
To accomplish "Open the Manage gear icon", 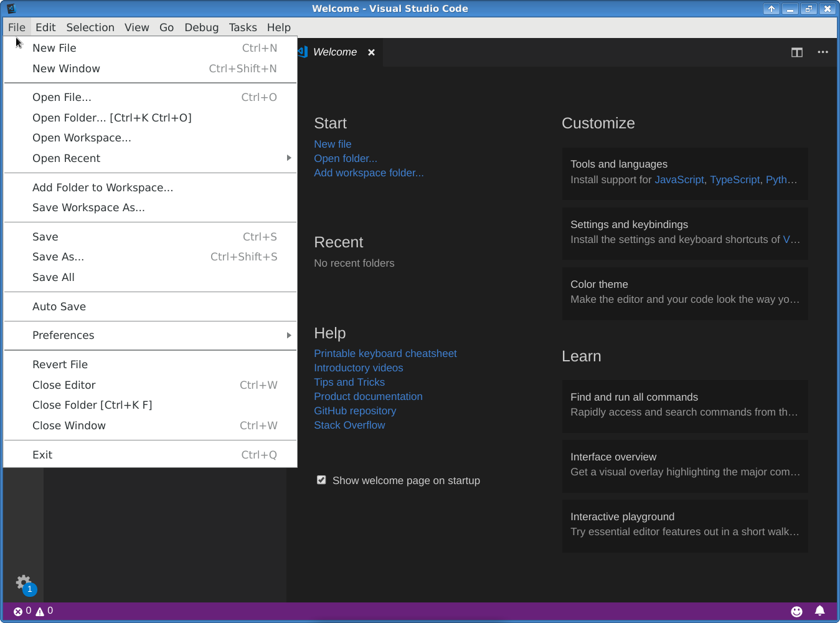I will [x=24, y=583].
